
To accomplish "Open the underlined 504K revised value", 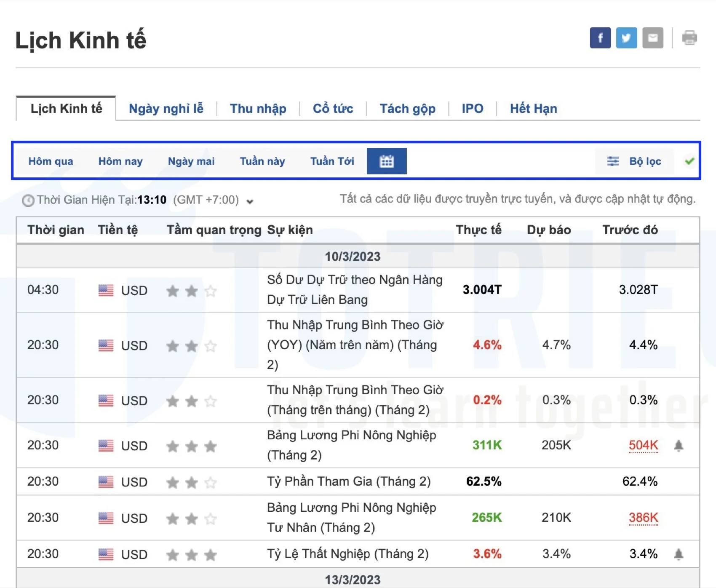I will pos(643,445).
